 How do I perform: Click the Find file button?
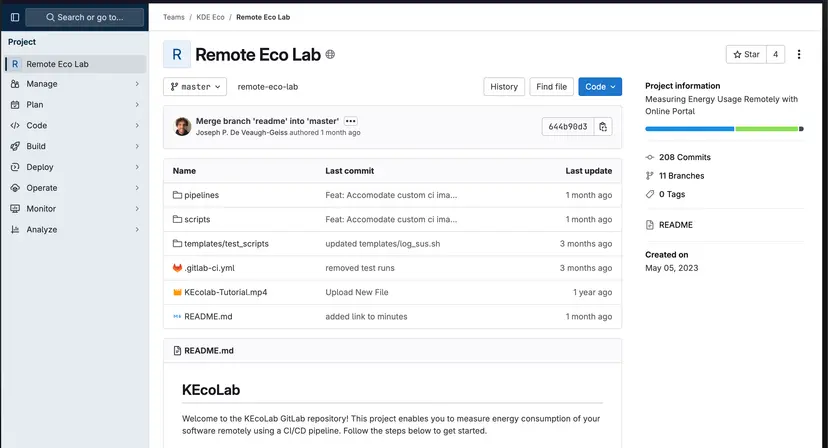pyautogui.click(x=551, y=87)
